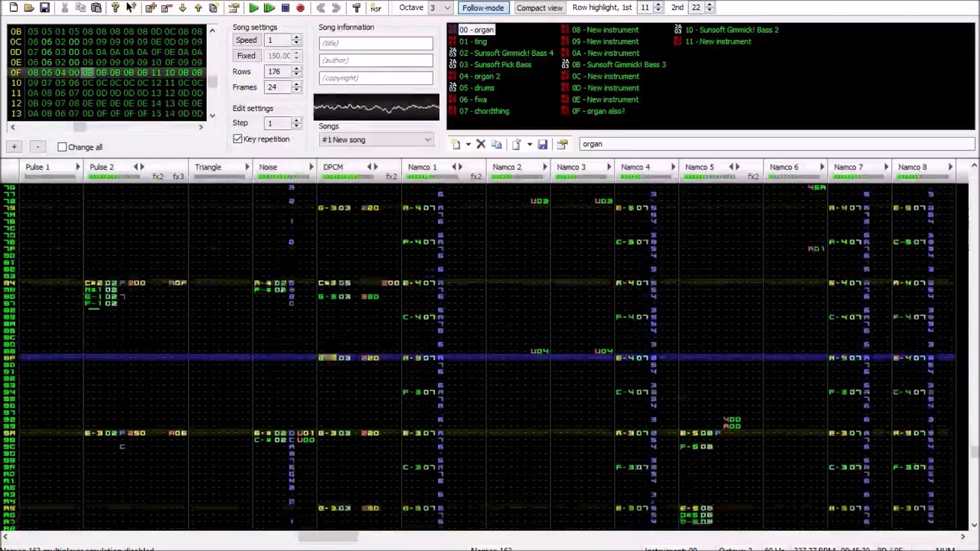Adjust the Rows stepper
The image size is (980, 551).
[x=296, y=71]
